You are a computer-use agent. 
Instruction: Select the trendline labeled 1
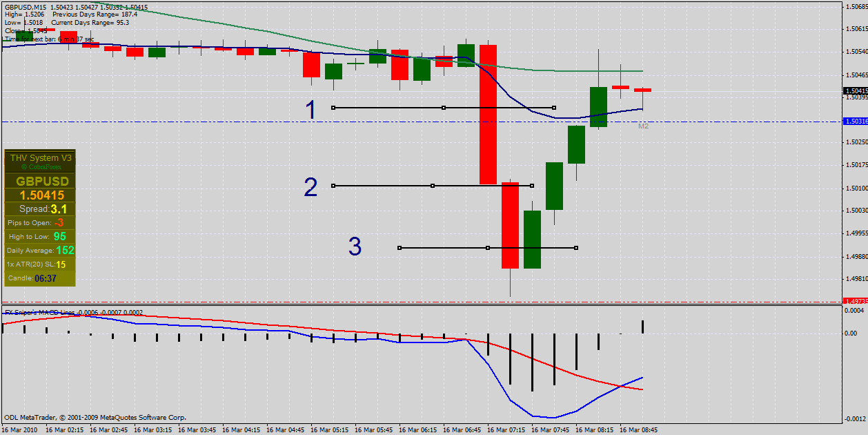click(386, 108)
